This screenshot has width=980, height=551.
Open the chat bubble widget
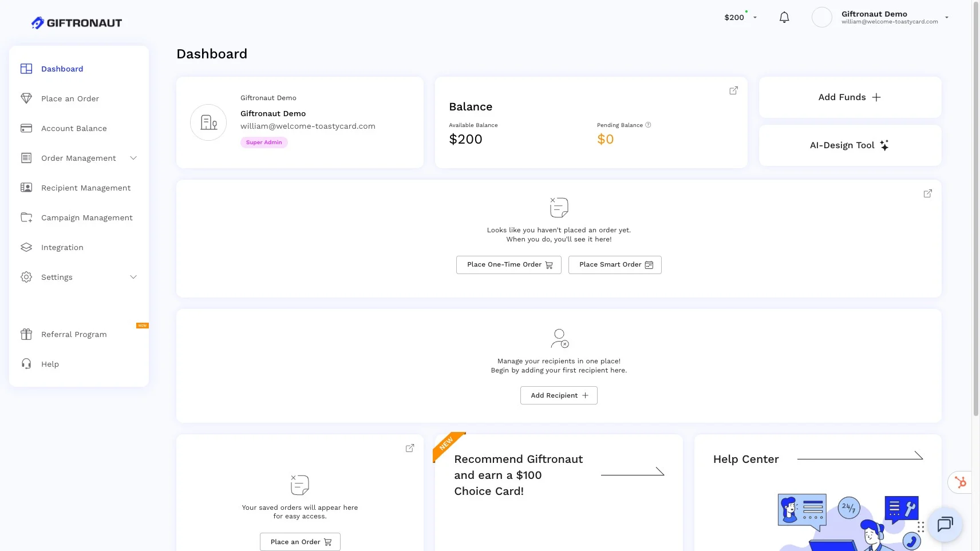(x=945, y=524)
